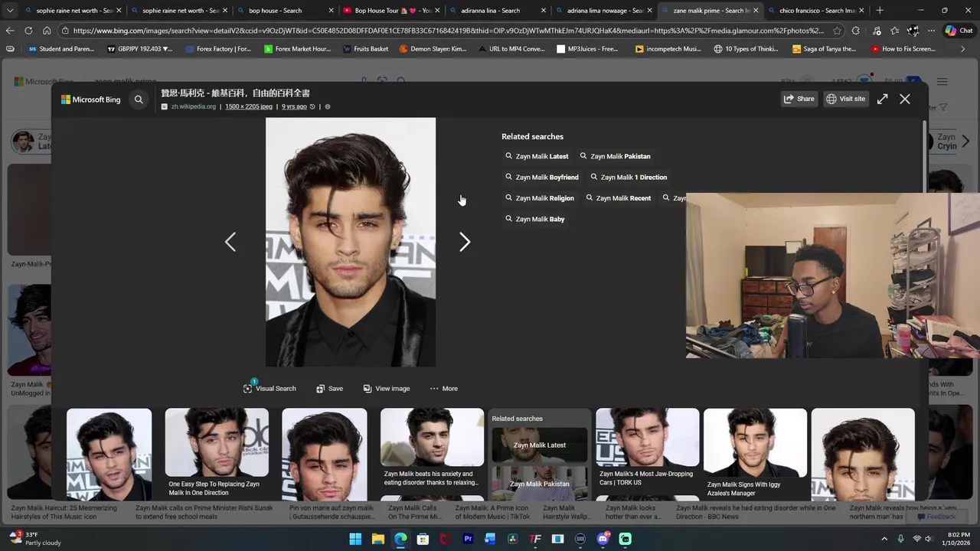Screen dimensions: 980x551
Task: Open Microsoft Store from the taskbar
Action: pos(423,539)
